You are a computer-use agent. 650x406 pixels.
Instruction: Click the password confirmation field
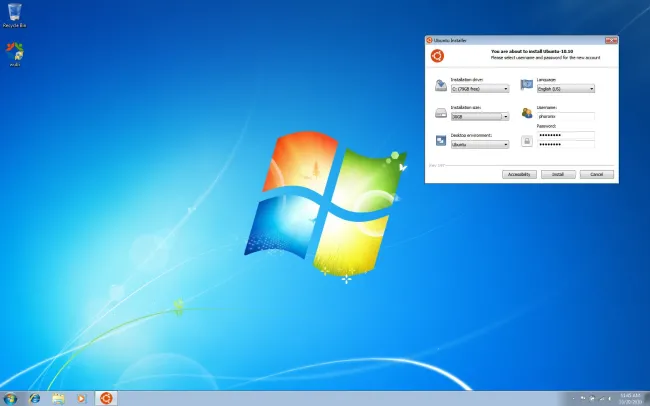(566, 144)
